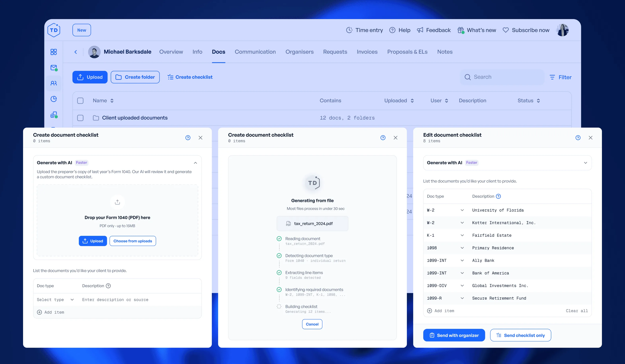625x364 pixels.
Task: Click Description help icon in first checklist panel
Action: pyautogui.click(x=108, y=286)
